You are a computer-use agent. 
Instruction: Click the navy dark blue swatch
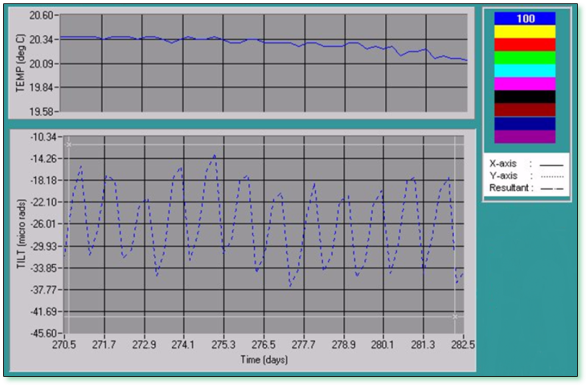coord(524,123)
